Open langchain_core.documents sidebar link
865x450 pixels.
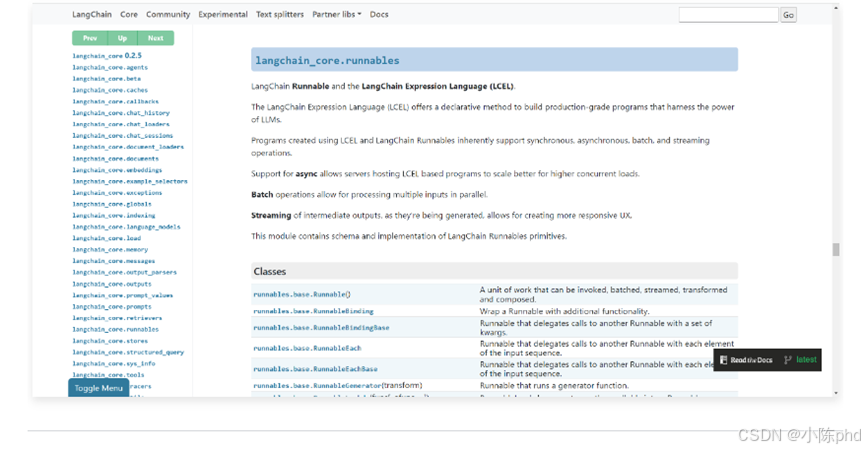pyautogui.click(x=115, y=158)
